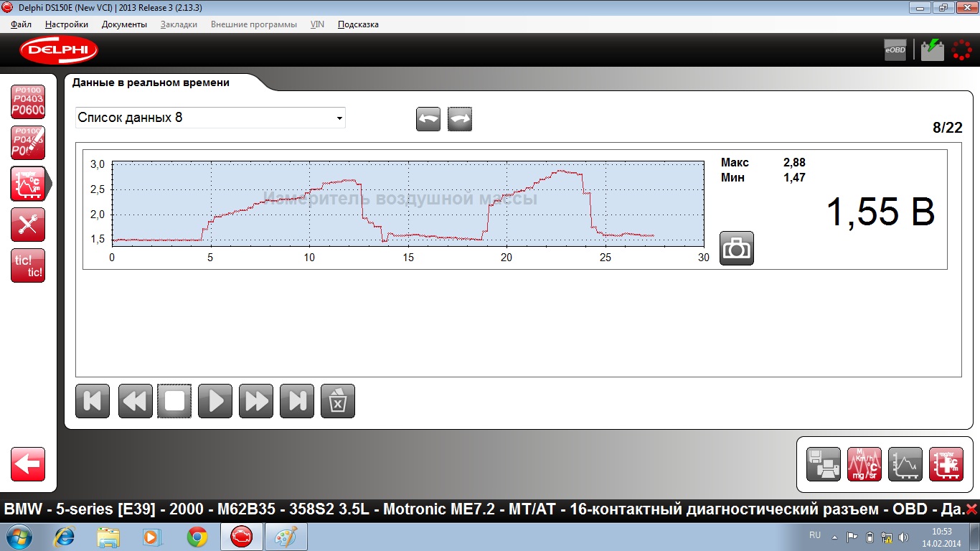
Task: Click the eOBD icon in header
Action: click(x=895, y=50)
